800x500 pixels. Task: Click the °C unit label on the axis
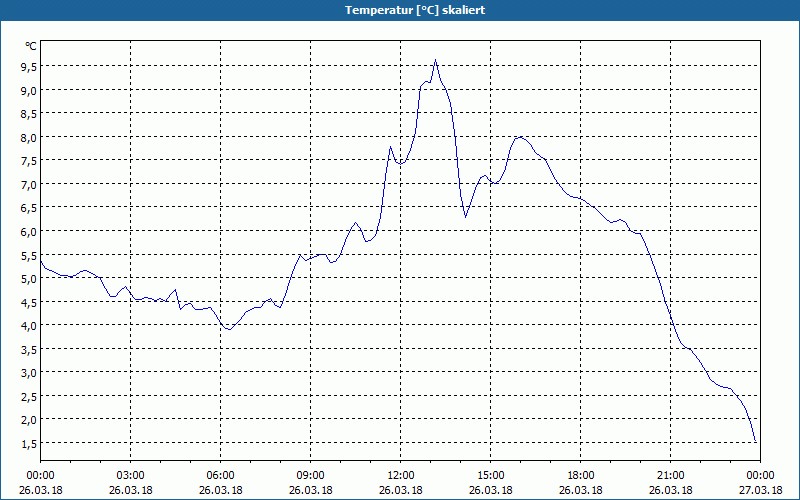click(31, 46)
